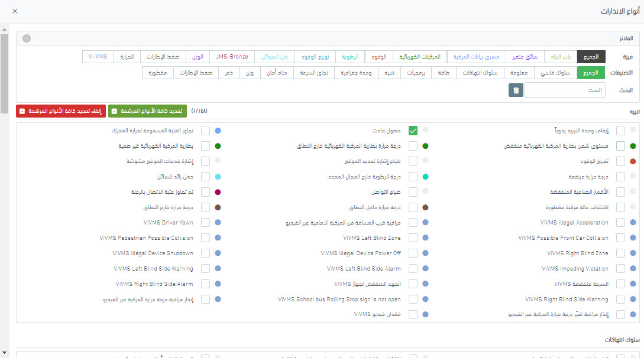Click the cyan dot beside حمل زائد للسائل

point(218,177)
